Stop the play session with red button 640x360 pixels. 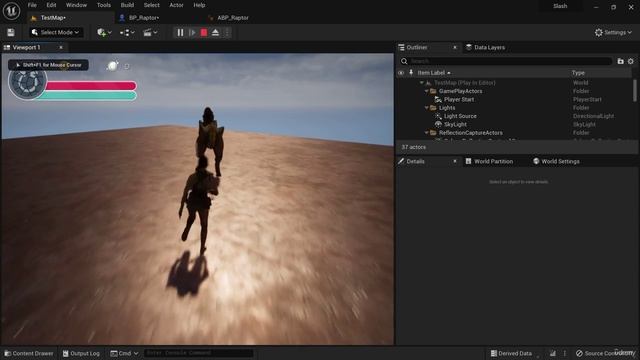pos(204,33)
